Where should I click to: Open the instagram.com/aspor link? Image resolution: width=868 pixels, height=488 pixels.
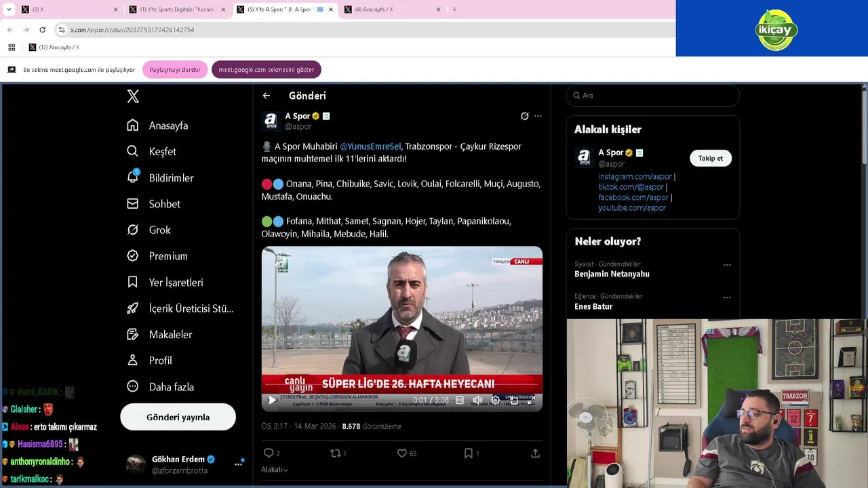pyautogui.click(x=635, y=176)
